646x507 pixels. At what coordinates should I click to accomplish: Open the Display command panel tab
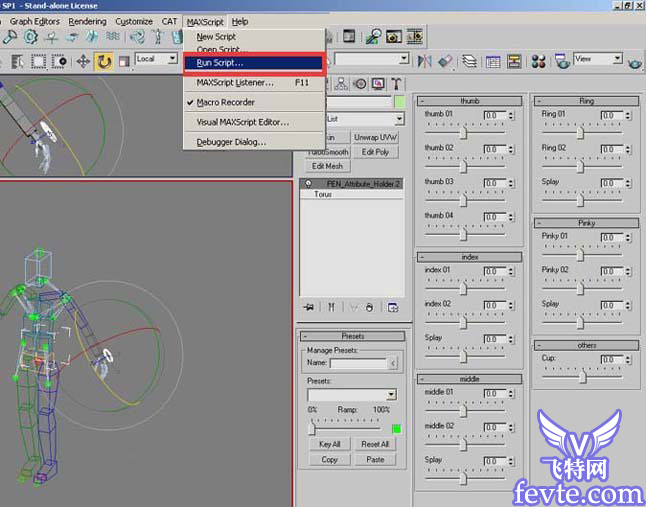tap(378, 84)
